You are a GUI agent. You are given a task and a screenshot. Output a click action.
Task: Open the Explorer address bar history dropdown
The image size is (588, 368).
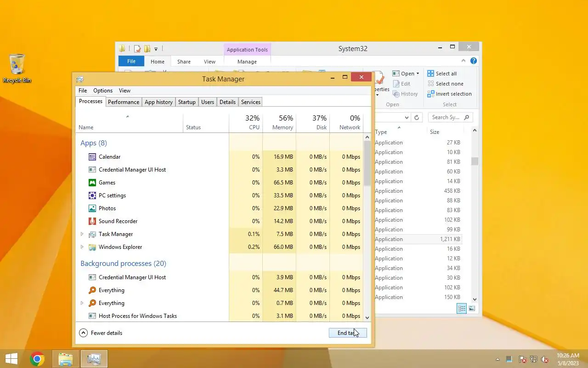407,117
